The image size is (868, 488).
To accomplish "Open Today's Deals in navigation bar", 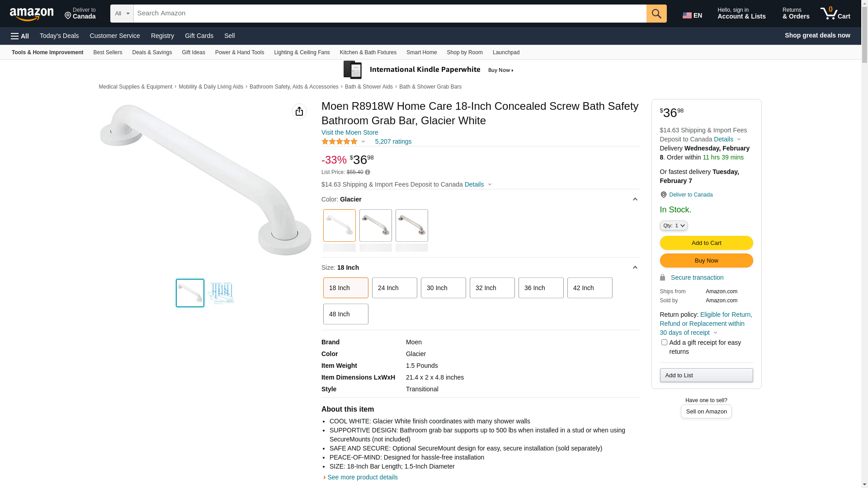I will (59, 36).
